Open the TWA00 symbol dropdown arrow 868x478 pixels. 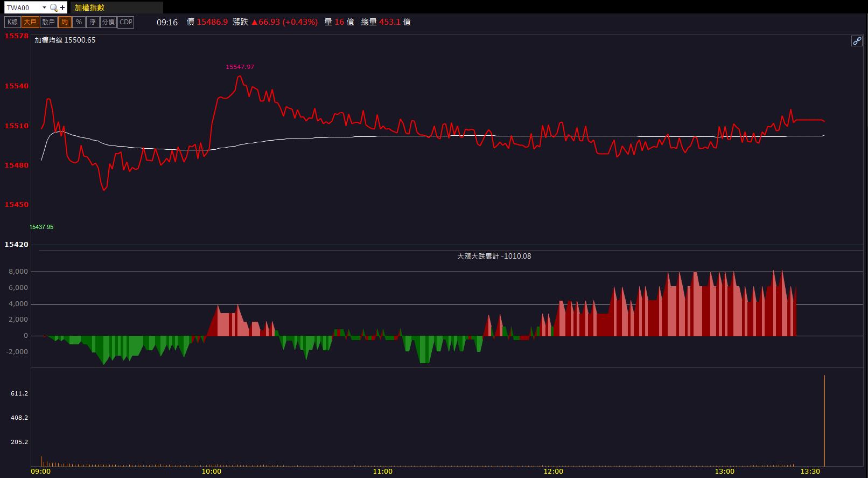(44, 8)
